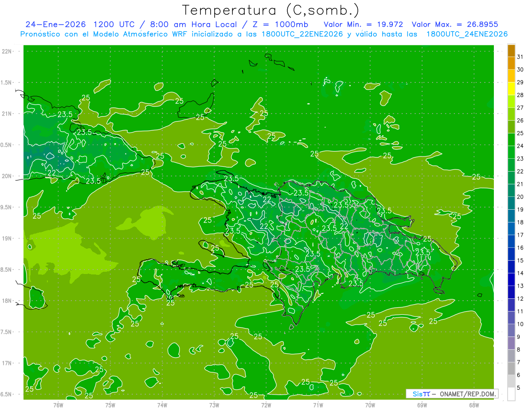Click the "5" label on the color scale
This screenshot has height=411, width=532.
[519, 388]
